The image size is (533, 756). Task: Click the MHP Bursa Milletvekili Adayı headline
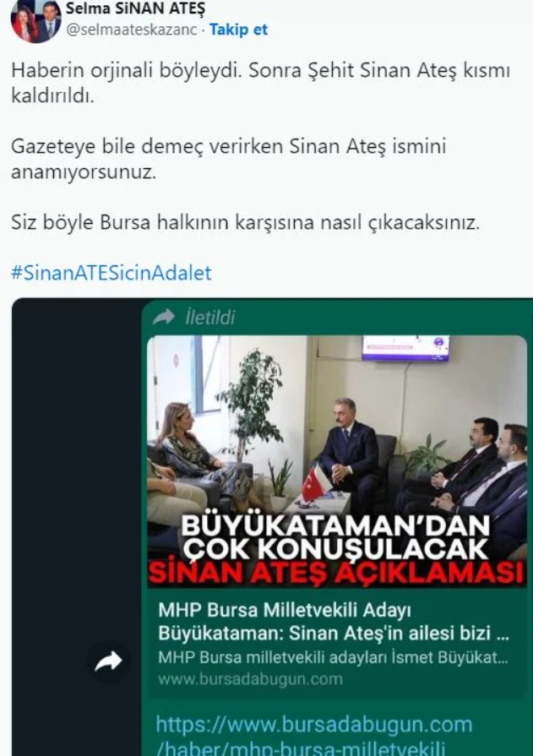pos(334,622)
